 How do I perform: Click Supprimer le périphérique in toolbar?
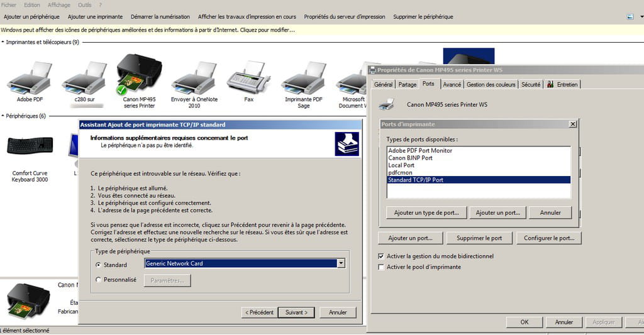423,17
